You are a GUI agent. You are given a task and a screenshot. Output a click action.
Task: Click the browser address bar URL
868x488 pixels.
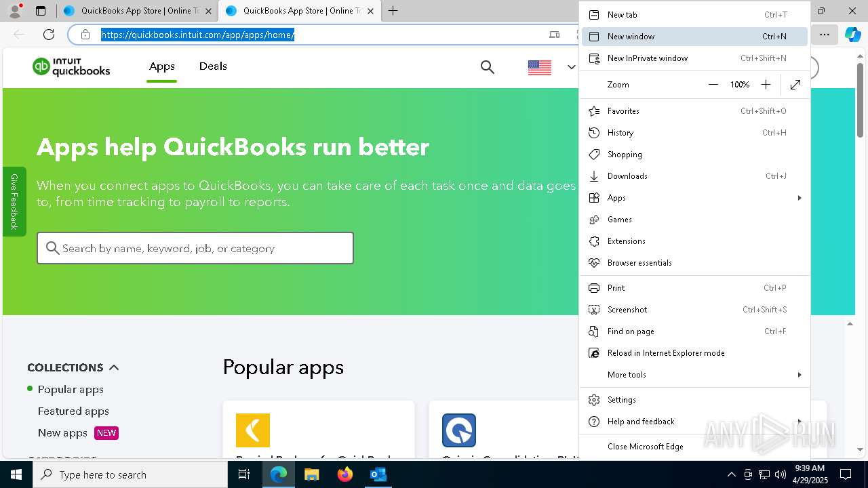pyautogui.click(x=198, y=35)
